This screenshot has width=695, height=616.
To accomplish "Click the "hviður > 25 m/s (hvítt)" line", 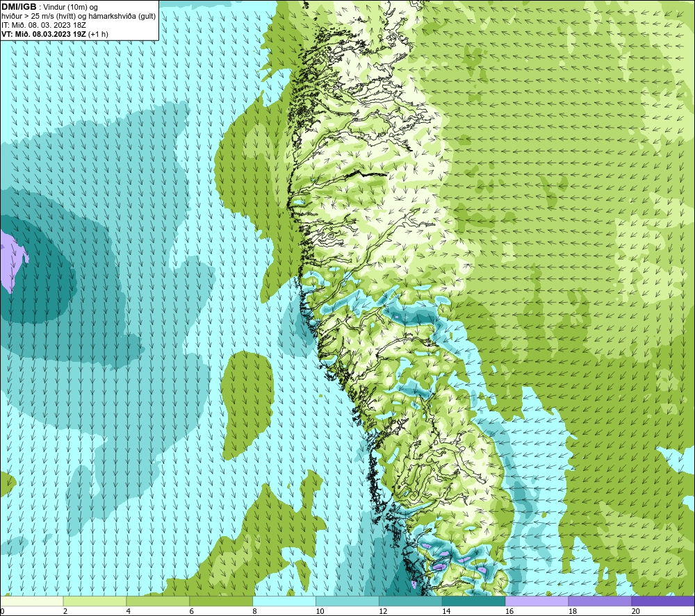I will [x=38, y=17].
